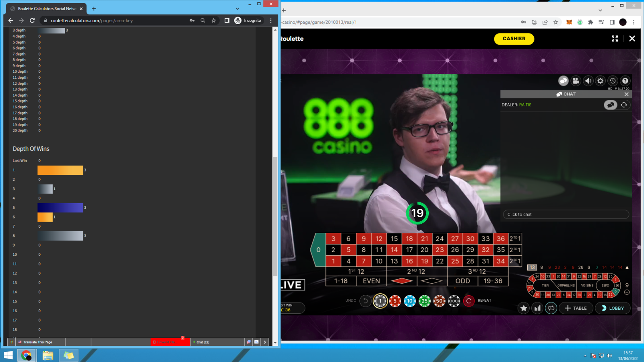
Task: Open statistics bar chart icon
Action: click(x=537, y=308)
